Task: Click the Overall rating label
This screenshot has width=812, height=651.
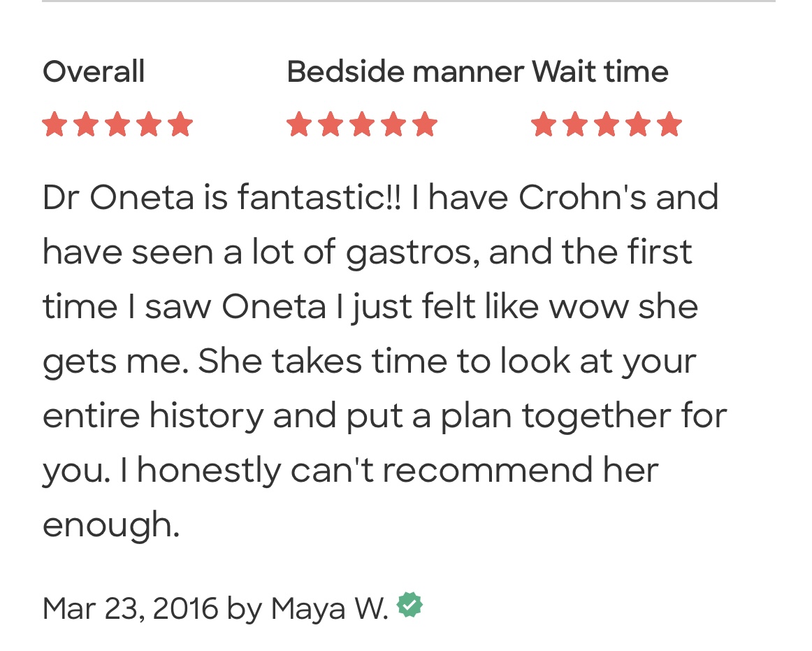Action: point(94,72)
